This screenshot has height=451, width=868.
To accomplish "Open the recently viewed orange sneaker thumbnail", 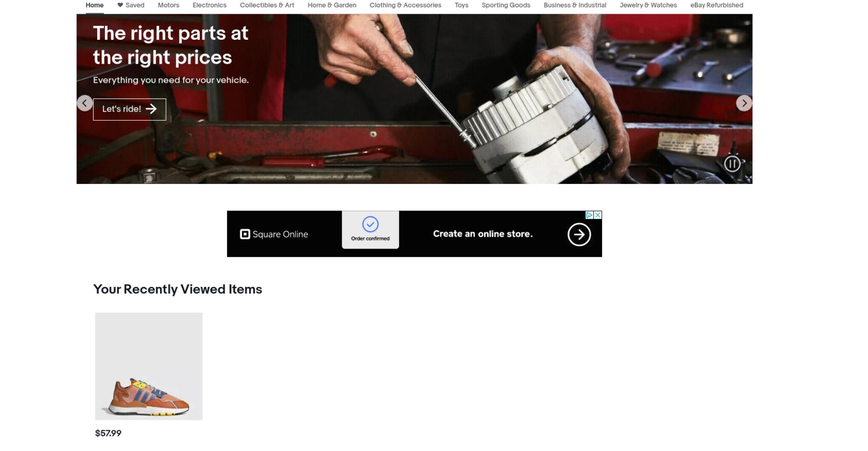I will (x=149, y=366).
